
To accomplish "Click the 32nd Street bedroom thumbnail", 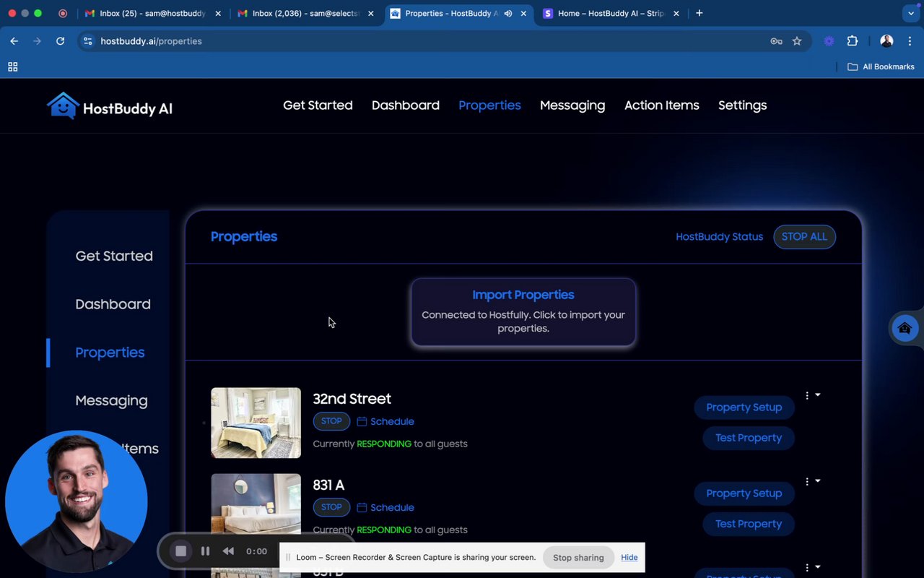I will point(256,423).
